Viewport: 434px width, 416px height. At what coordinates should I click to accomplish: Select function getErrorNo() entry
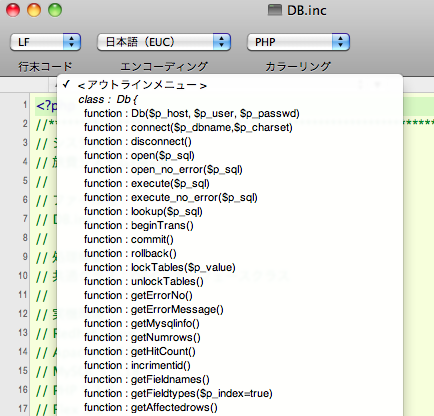pyautogui.click(x=230, y=295)
